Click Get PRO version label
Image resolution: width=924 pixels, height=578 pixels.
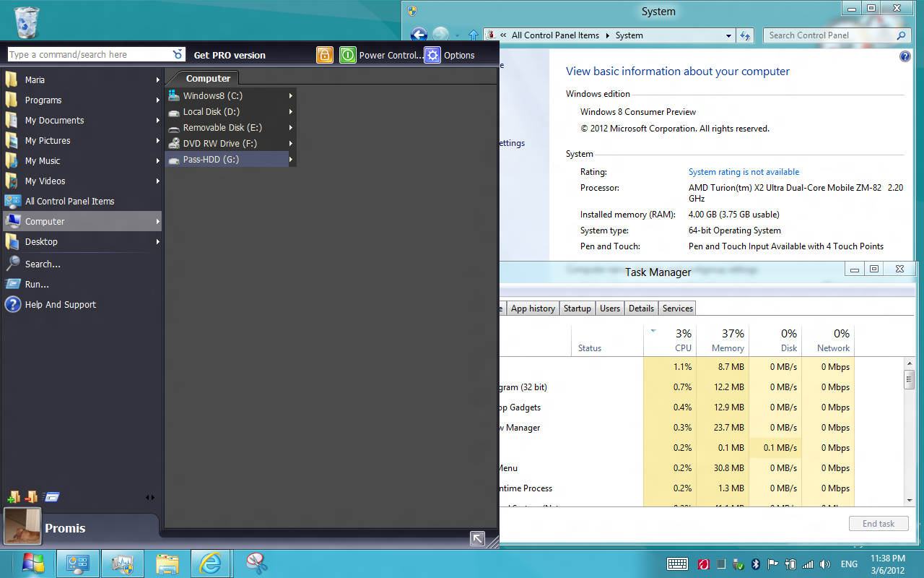(230, 55)
